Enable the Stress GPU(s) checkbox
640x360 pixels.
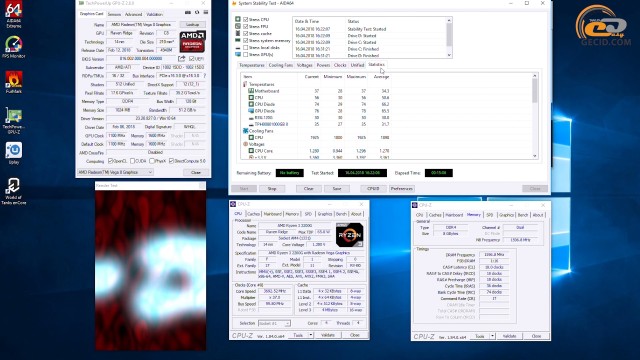coord(245,54)
